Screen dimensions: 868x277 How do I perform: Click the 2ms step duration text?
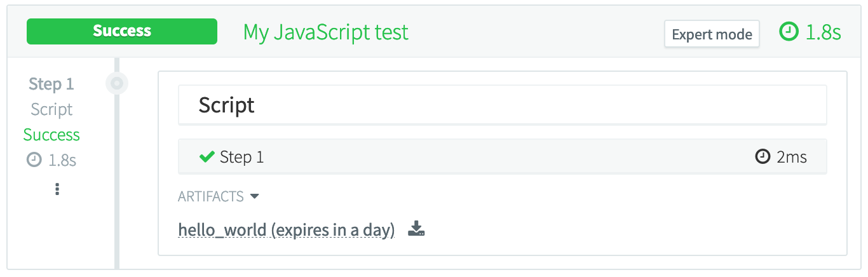[x=792, y=157]
